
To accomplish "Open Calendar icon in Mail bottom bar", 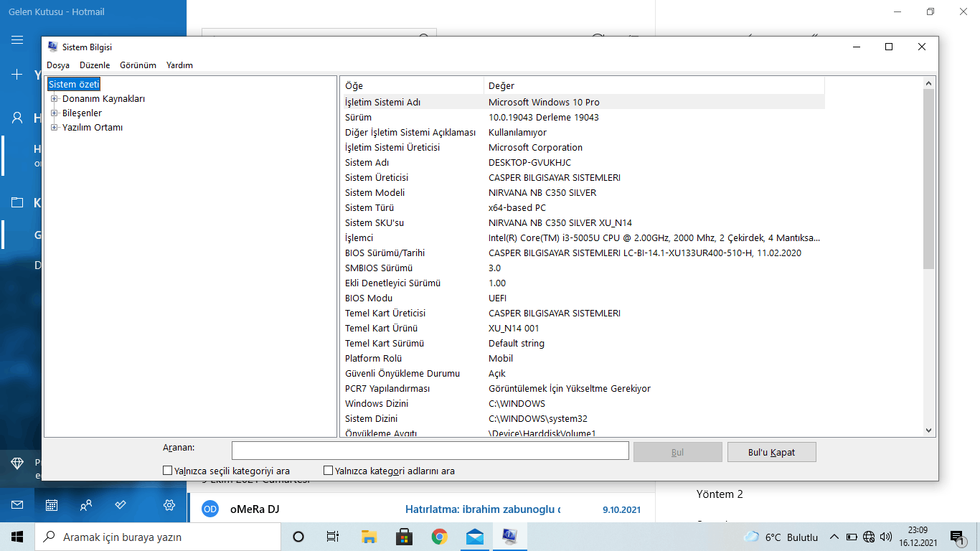I will [x=52, y=505].
